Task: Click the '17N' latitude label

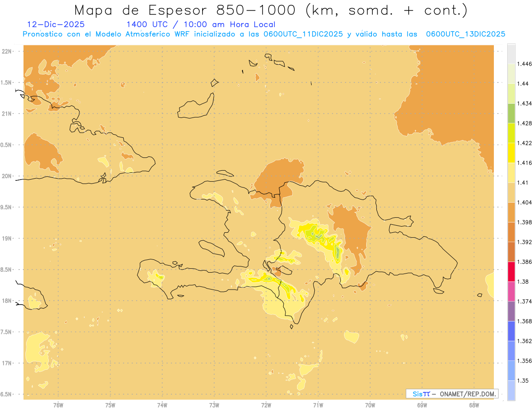Action: [x=7, y=364]
